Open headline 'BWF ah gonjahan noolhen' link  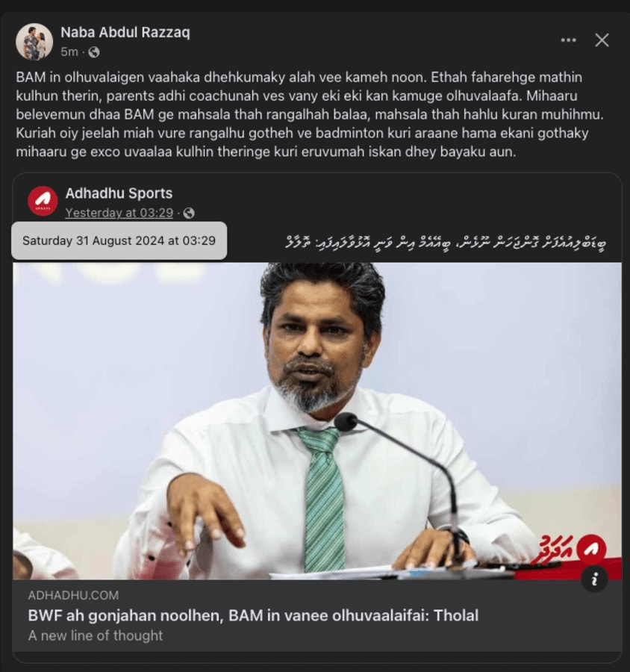[x=253, y=615]
